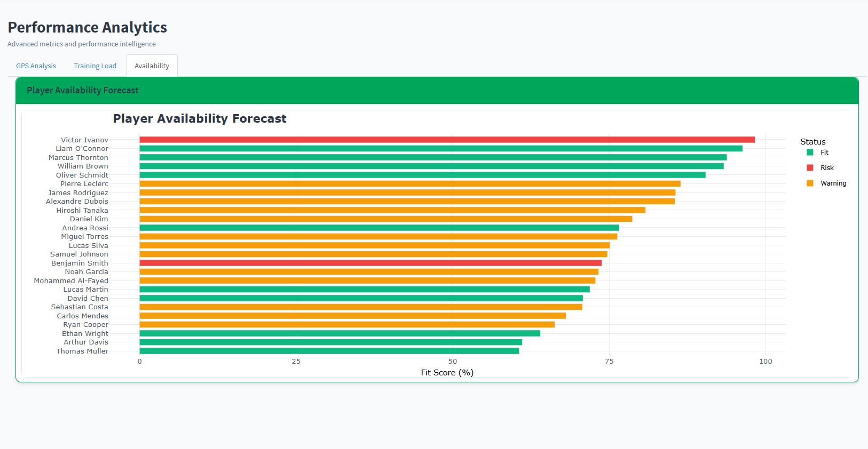
Task: Click the Hiroshi Tanaka bar
Action: (x=392, y=210)
